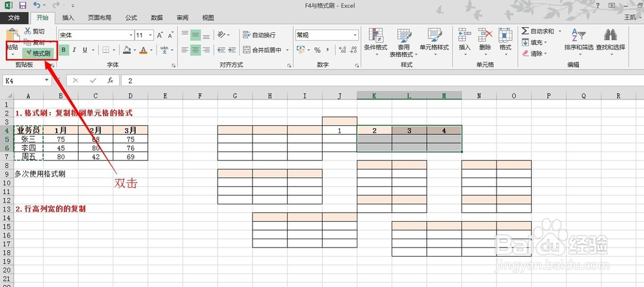This screenshot has width=644, height=287.
Task: Click Merge and Center (合并后居中)
Action: point(262,50)
